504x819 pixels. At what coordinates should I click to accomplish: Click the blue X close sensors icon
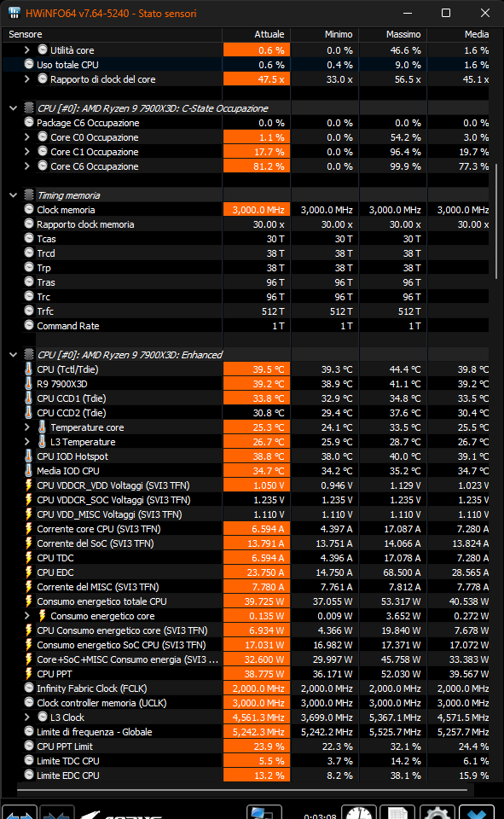click(x=477, y=813)
